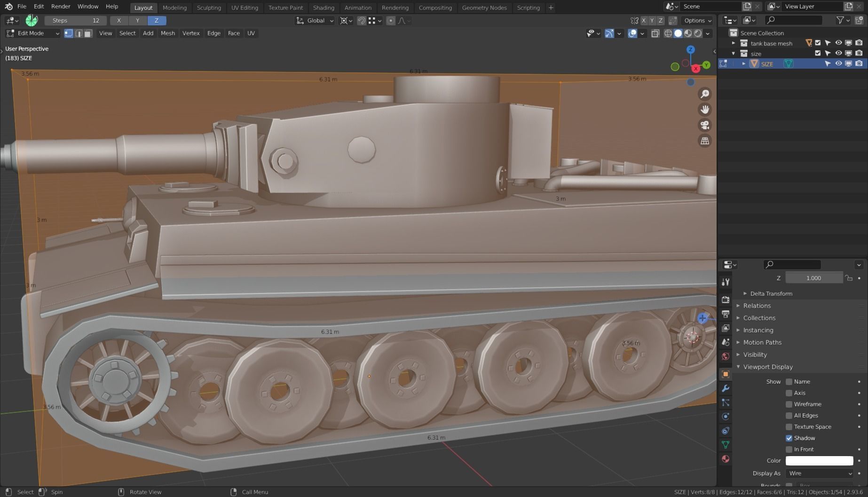Open the File menu

22,7
